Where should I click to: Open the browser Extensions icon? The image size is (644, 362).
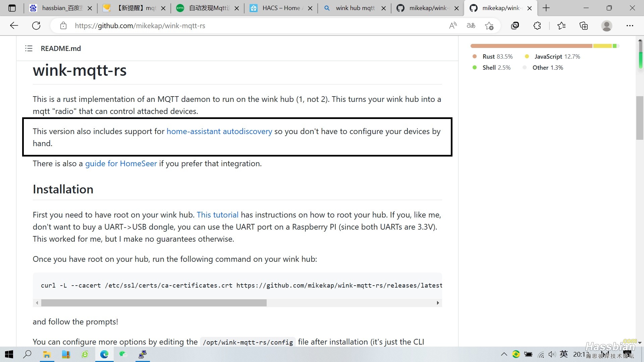tap(537, 25)
